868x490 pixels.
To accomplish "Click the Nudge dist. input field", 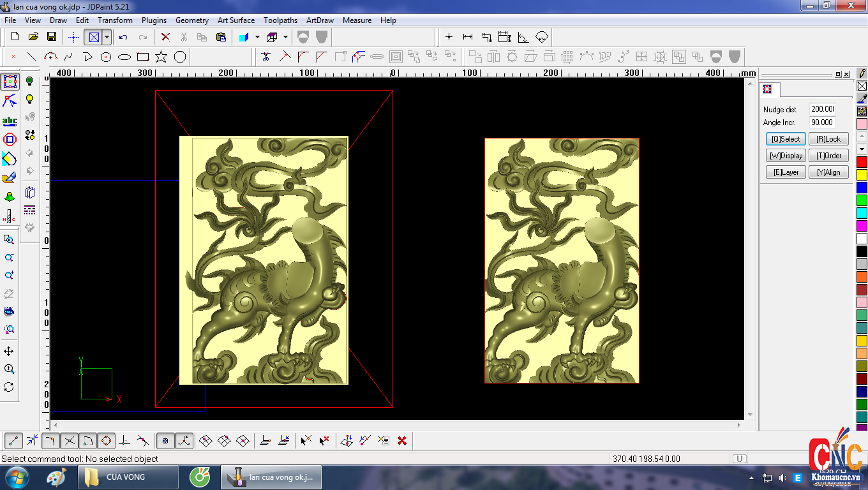I will [x=822, y=109].
